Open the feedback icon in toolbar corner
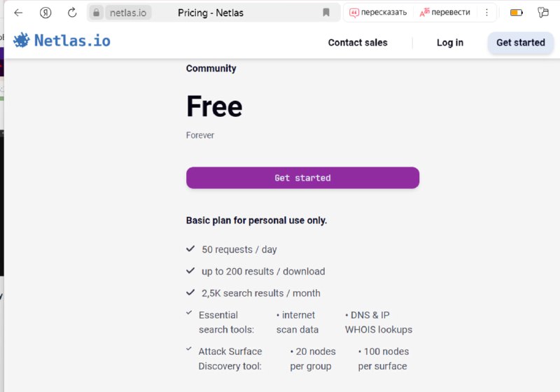This screenshot has width=560, height=392. [543, 13]
